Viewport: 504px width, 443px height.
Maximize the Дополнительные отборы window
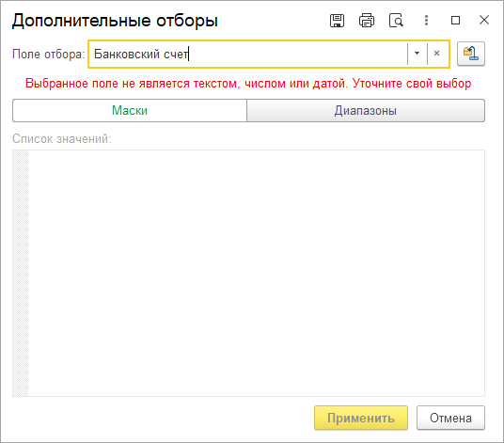[455, 21]
